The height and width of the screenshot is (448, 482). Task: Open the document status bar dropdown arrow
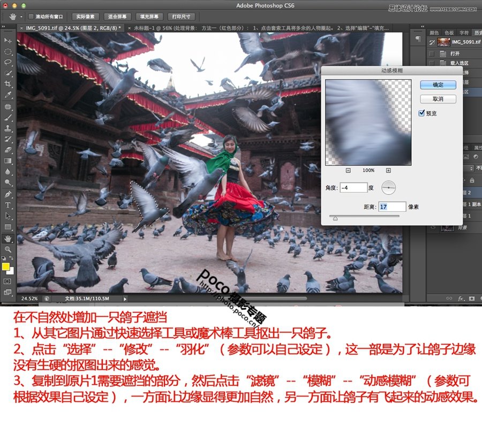124,299
